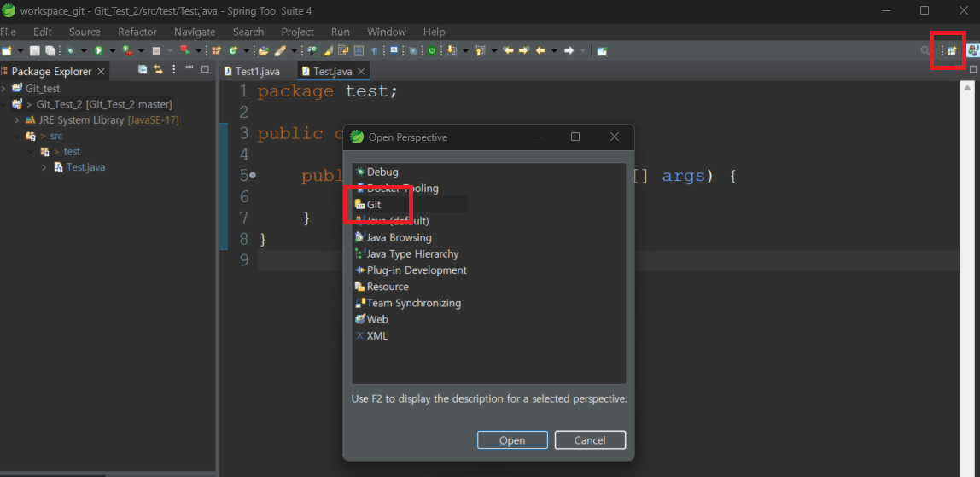Open the Refactor menu

click(x=137, y=32)
